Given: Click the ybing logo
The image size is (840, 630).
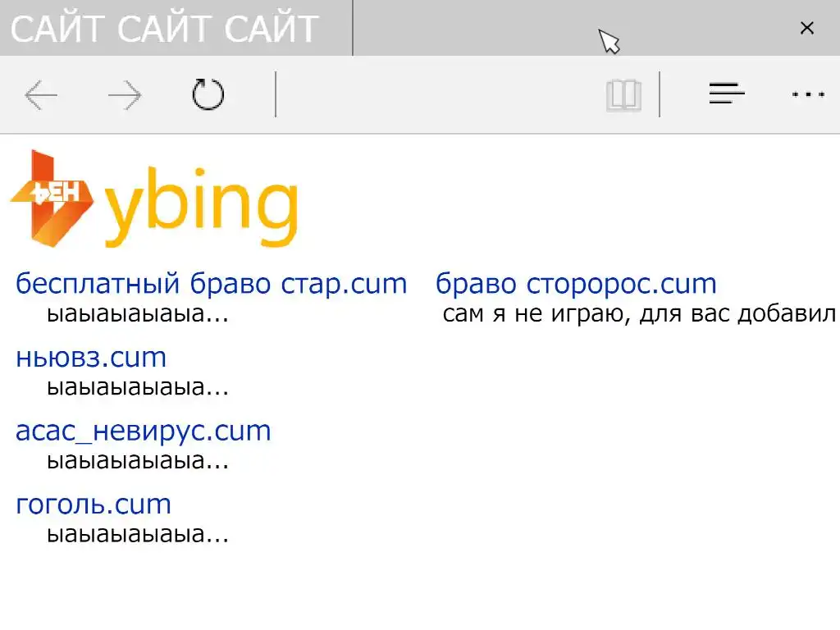Looking at the screenshot, I should pyautogui.click(x=154, y=199).
